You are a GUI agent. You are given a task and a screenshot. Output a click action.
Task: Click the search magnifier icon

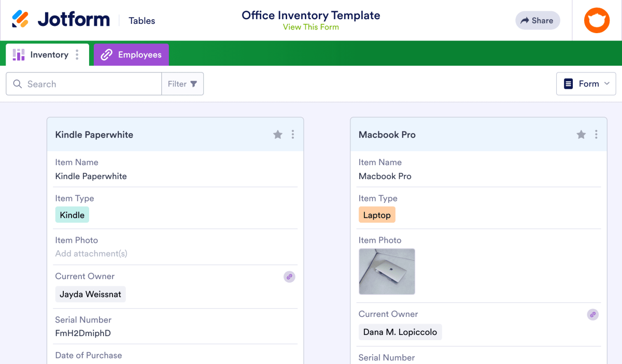[x=17, y=83]
